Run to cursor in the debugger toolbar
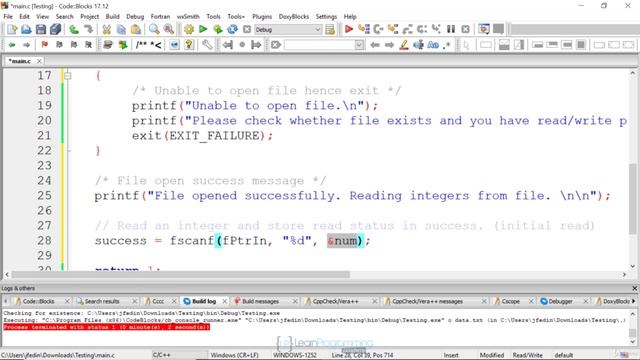Viewport: 640px width, 360px height. pos(363,29)
